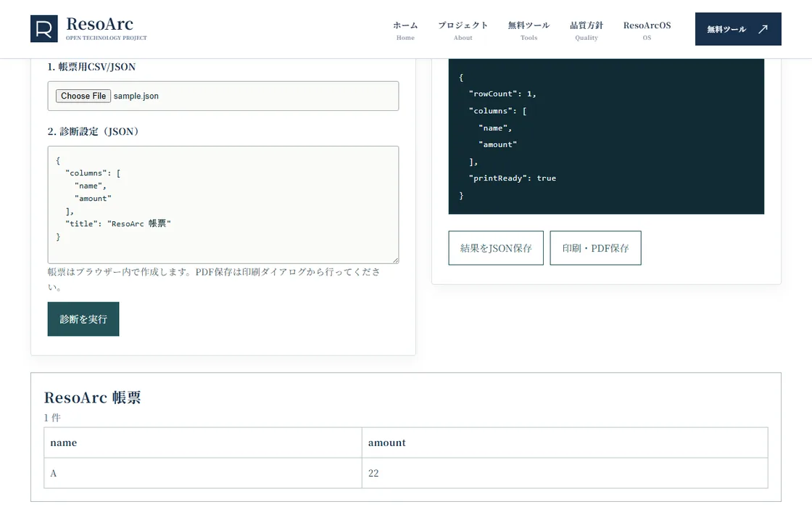This screenshot has height=515, width=812.
Task: Click 印刷・PDF保存 button
Action: pyautogui.click(x=595, y=248)
